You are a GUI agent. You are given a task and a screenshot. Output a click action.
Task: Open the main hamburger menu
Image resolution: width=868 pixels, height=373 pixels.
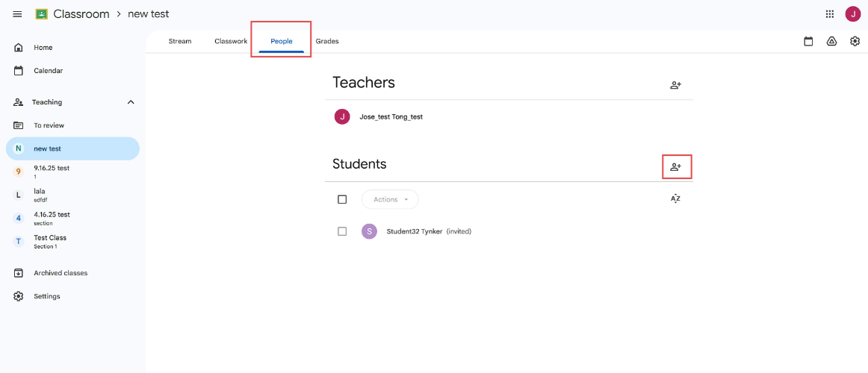(x=17, y=14)
